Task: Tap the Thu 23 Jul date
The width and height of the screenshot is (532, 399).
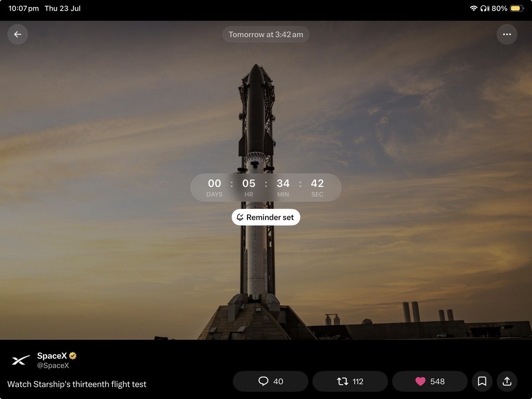Action: (63, 8)
